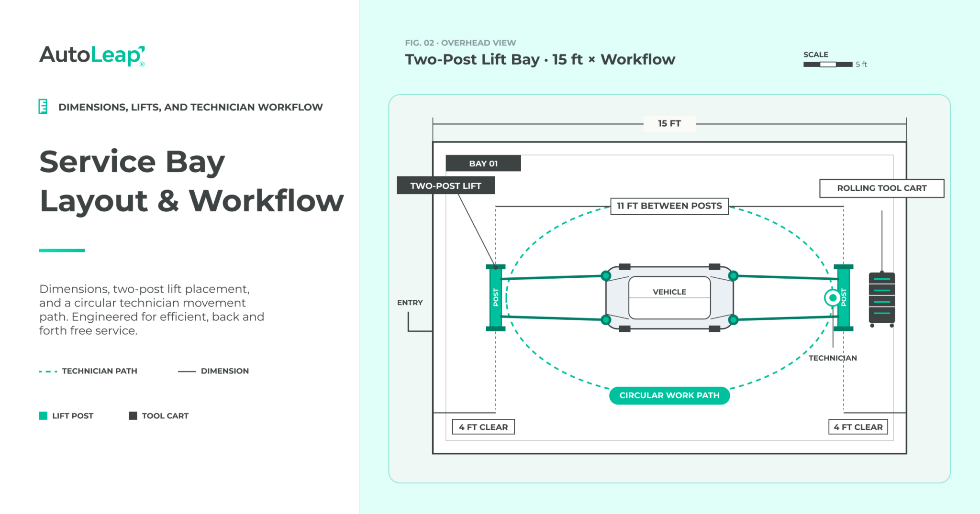Click the Rolling Tool Cart label
The image size is (980, 514).
tap(882, 188)
